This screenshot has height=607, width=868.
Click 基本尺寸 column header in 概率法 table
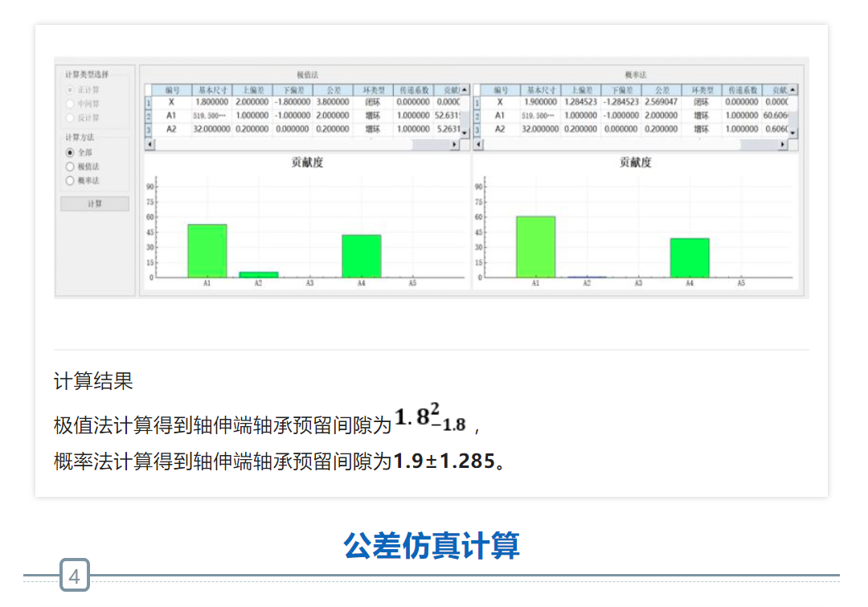tap(541, 90)
